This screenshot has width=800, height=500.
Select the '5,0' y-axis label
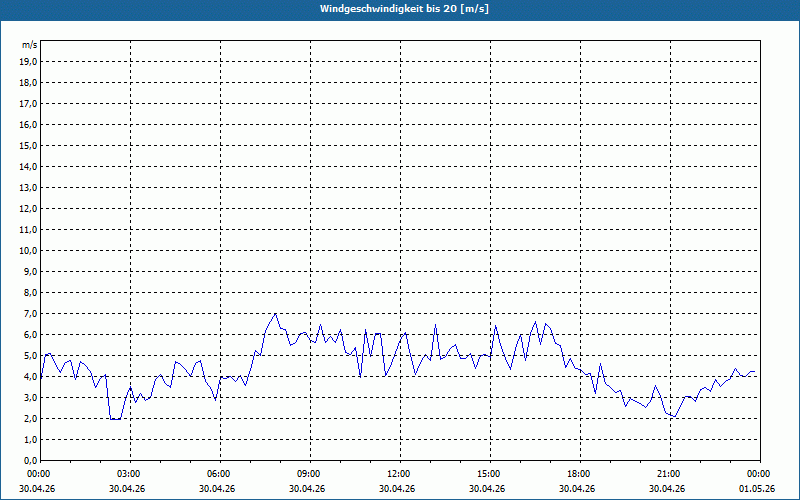(x=31, y=356)
